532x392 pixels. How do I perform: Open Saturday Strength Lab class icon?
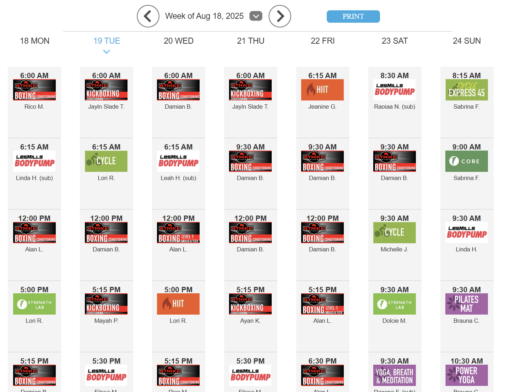(395, 304)
